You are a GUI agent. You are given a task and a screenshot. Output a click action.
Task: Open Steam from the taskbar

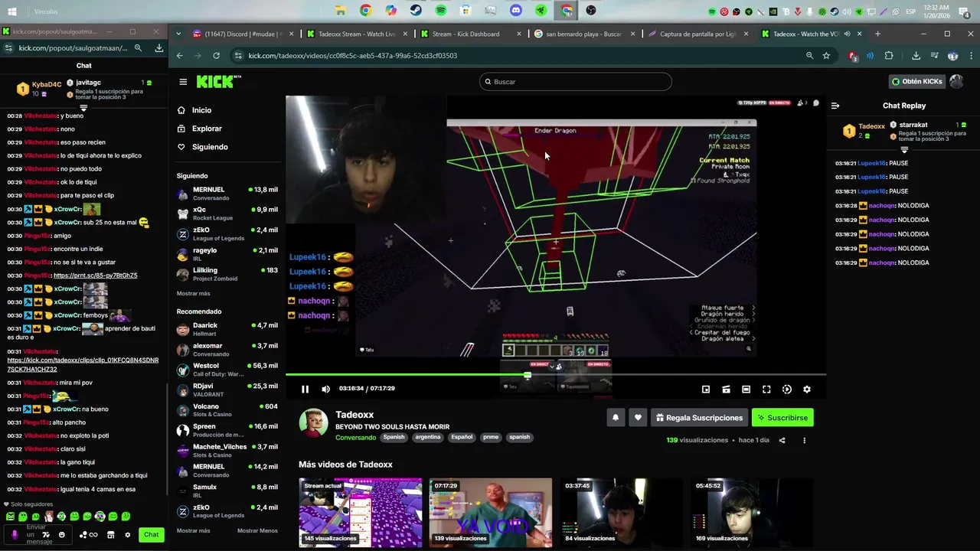(416, 11)
